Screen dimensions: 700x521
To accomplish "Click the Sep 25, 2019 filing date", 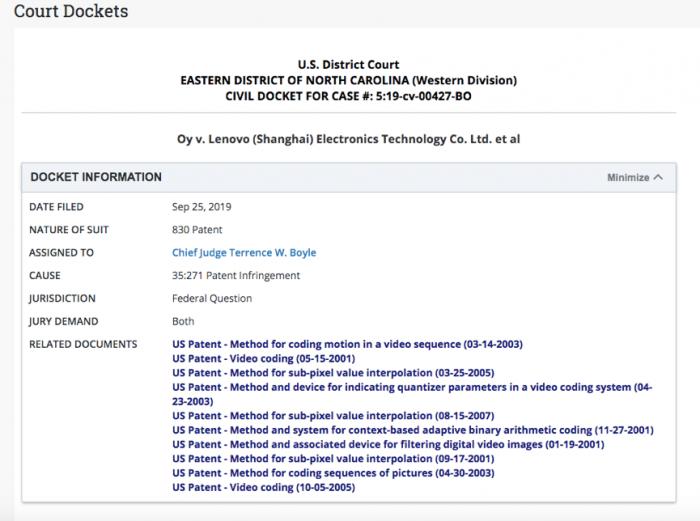I will click(x=202, y=207).
